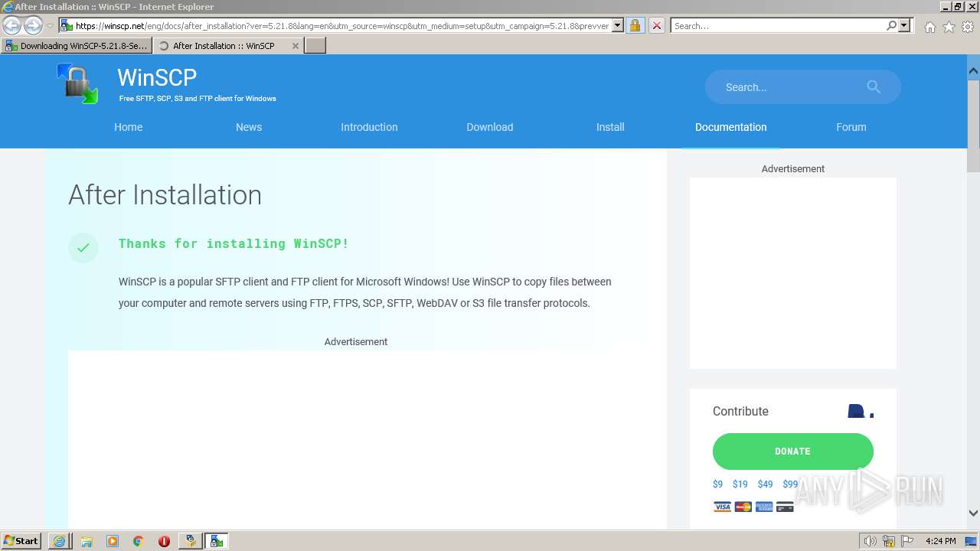Click the American Express card icon
The height and width of the screenshot is (551, 980).
[x=764, y=507]
